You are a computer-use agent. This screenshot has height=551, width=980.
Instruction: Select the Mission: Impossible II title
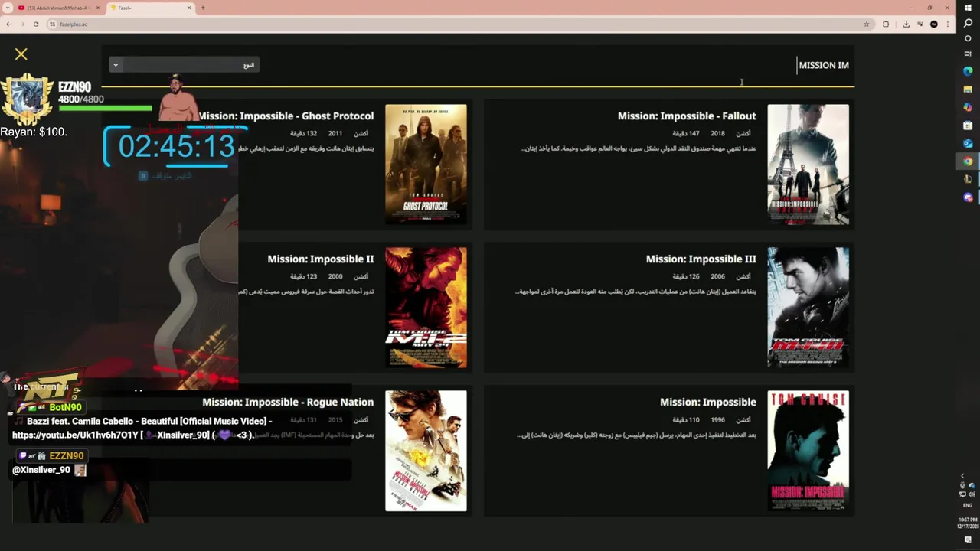321,259
